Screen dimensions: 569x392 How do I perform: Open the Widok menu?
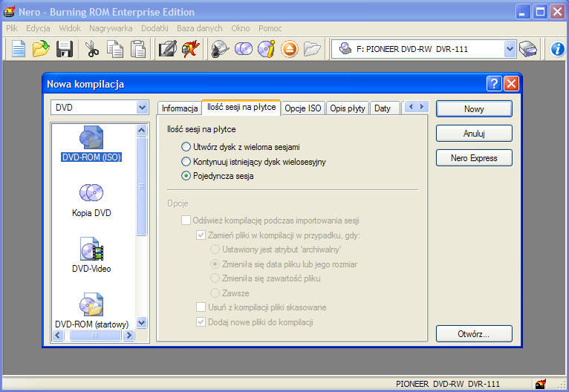(x=70, y=28)
